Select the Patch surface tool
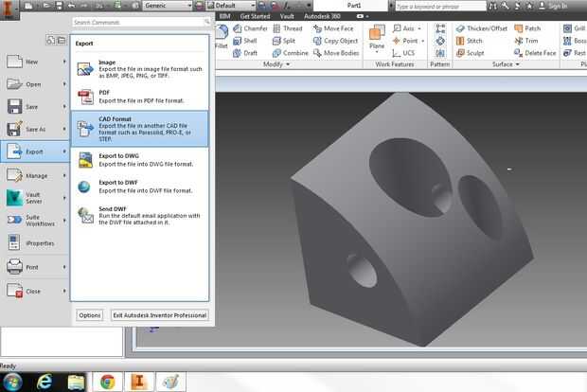Viewport: 587px width, 392px height. (527, 28)
